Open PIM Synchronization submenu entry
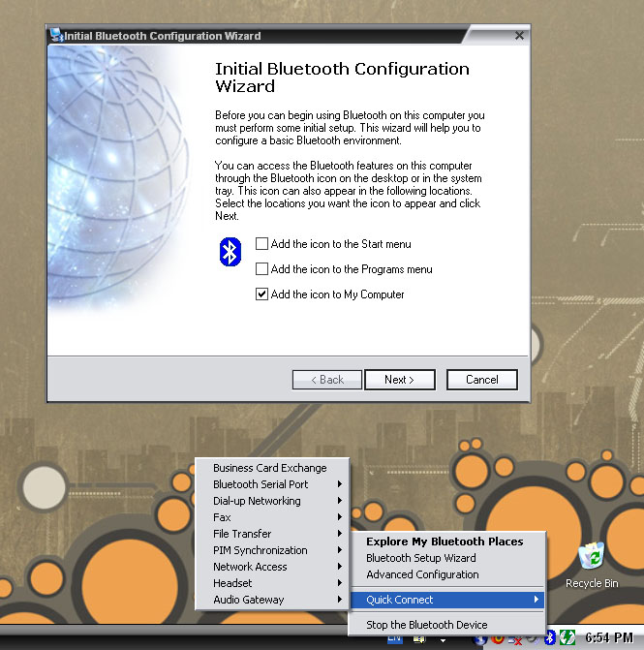This screenshot has height=650, width=644. (272, 550)
